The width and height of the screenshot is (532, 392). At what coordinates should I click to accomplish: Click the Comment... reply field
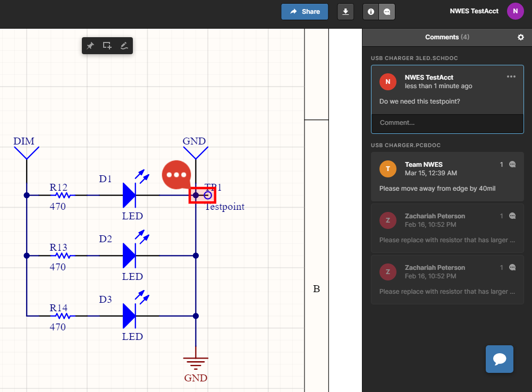click(447, 123)
